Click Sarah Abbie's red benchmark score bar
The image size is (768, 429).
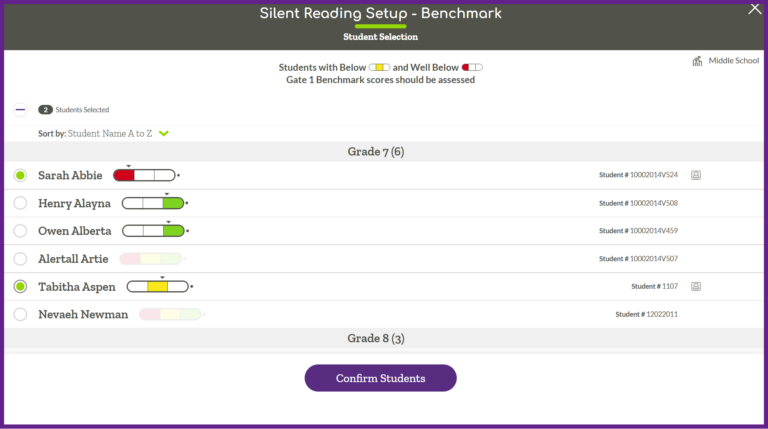144,175
